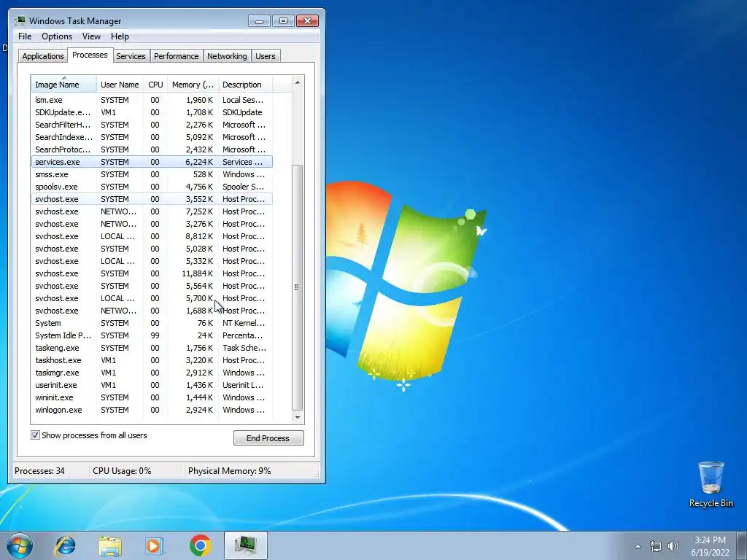Sort by Image Name column header
Viewport: 747px width, 560px height.
(x=64, y=85)
